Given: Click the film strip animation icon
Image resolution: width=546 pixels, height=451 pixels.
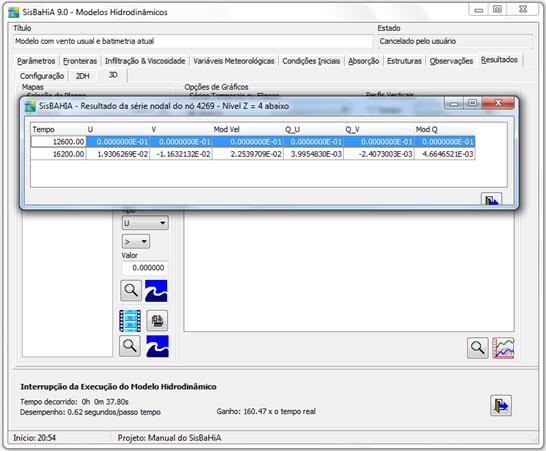Looking at the screenshot, I should tap(130, 321).
